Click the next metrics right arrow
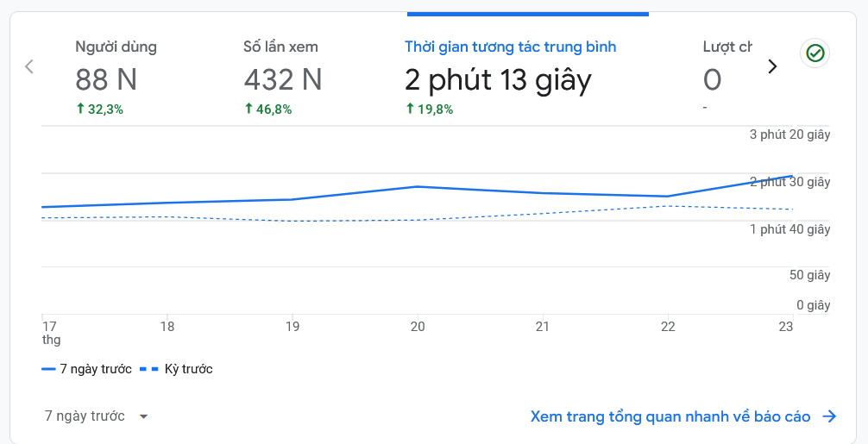Viewport: 868px width, 444px height. pyautogui.click(x=772, y=66)
